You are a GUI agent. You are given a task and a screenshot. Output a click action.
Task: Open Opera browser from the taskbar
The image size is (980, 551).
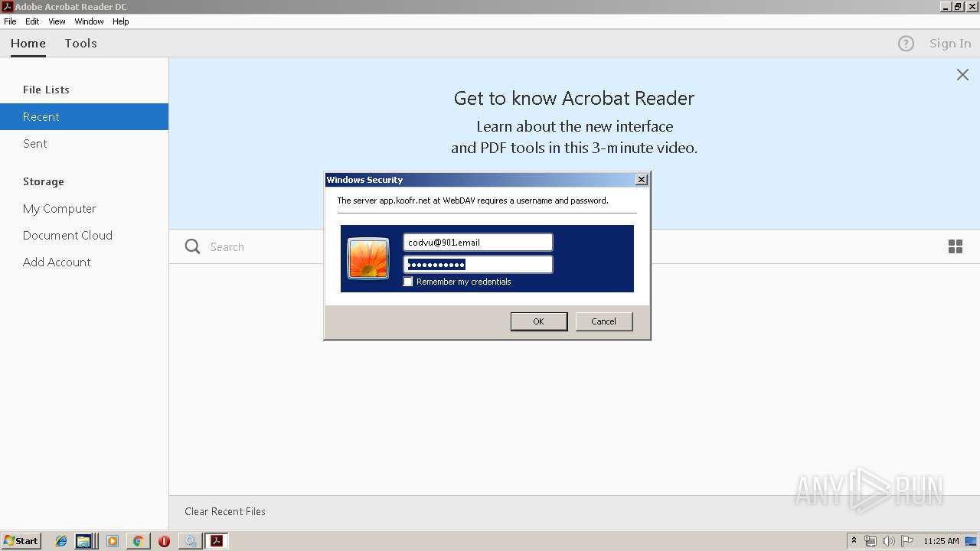164,541
